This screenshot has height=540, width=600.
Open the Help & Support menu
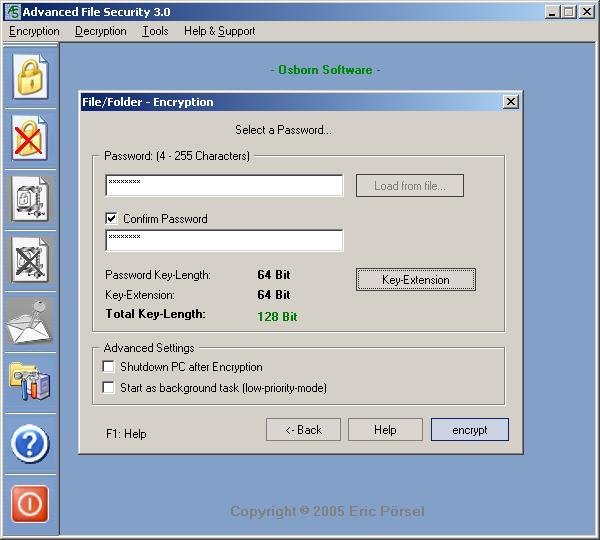coord(220,31)
